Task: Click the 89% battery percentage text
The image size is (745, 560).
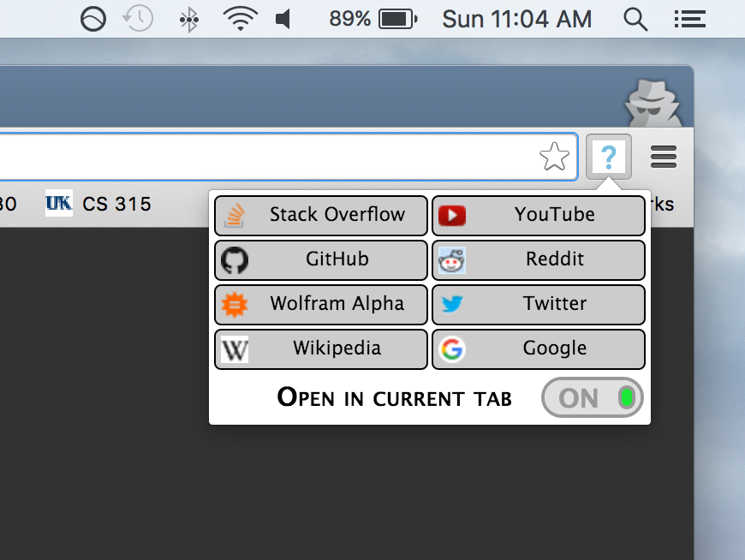Action: pos(349,19)
